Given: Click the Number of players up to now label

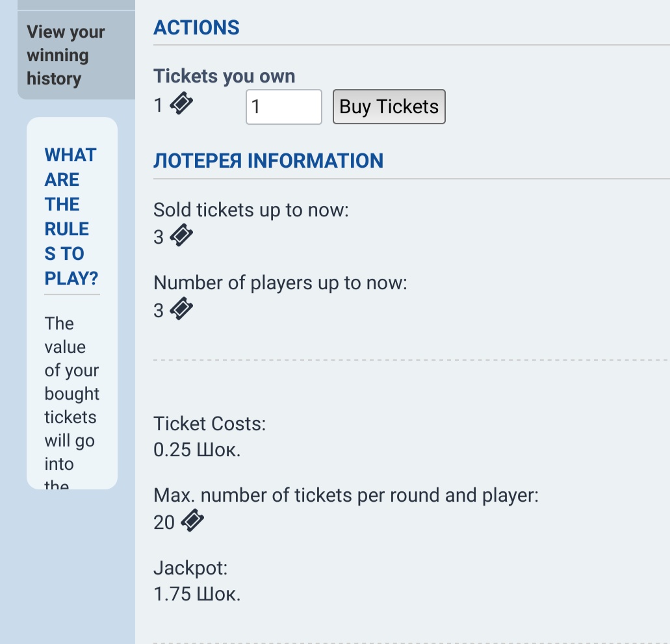Looking at the screenshot, I should [280, 283].
